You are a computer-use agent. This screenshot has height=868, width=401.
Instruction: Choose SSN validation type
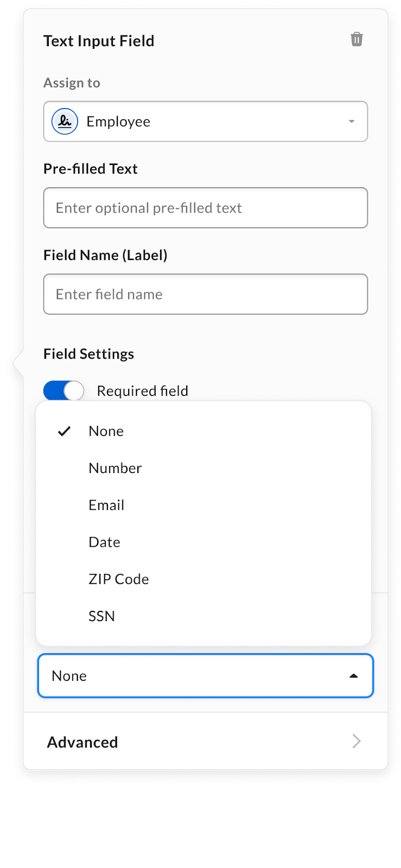coord(101,616)
